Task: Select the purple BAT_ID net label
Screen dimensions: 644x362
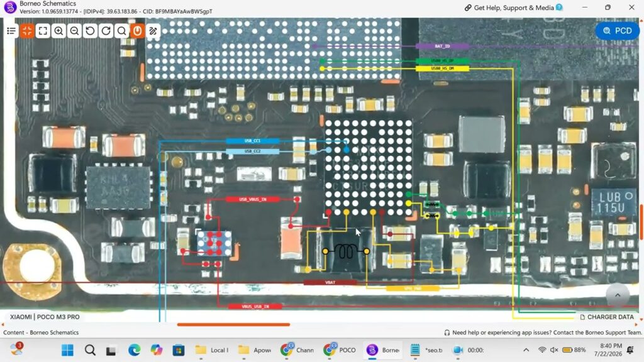Action: coord(442,46)
